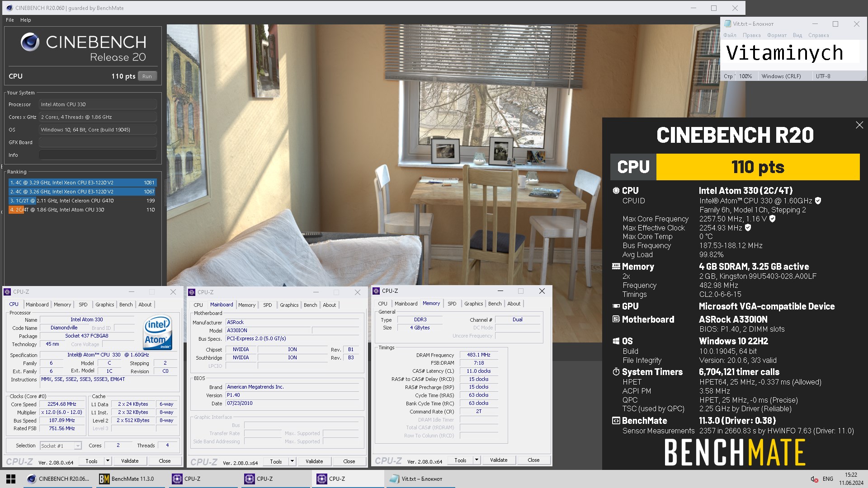Open Graphics tab in middle CPU-Z window
The width and height of the screenshot is (868, 488).
pyautogui.click(x=289, y=305)
